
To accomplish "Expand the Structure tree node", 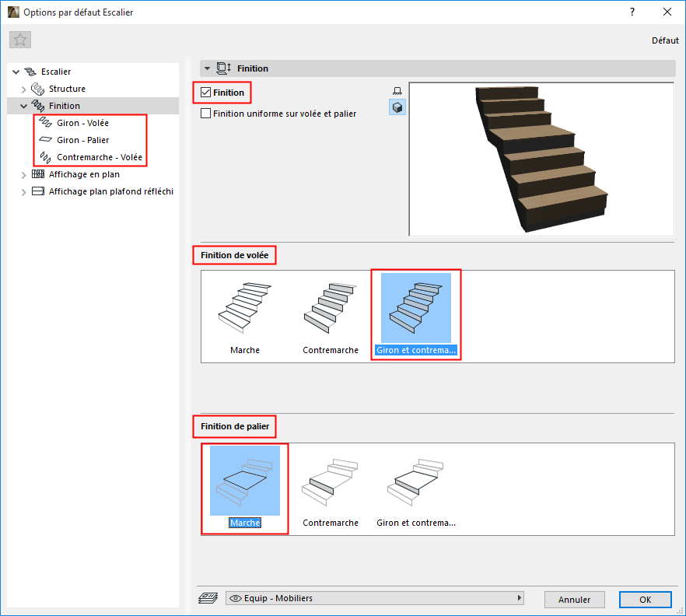I will click(23, 89).
